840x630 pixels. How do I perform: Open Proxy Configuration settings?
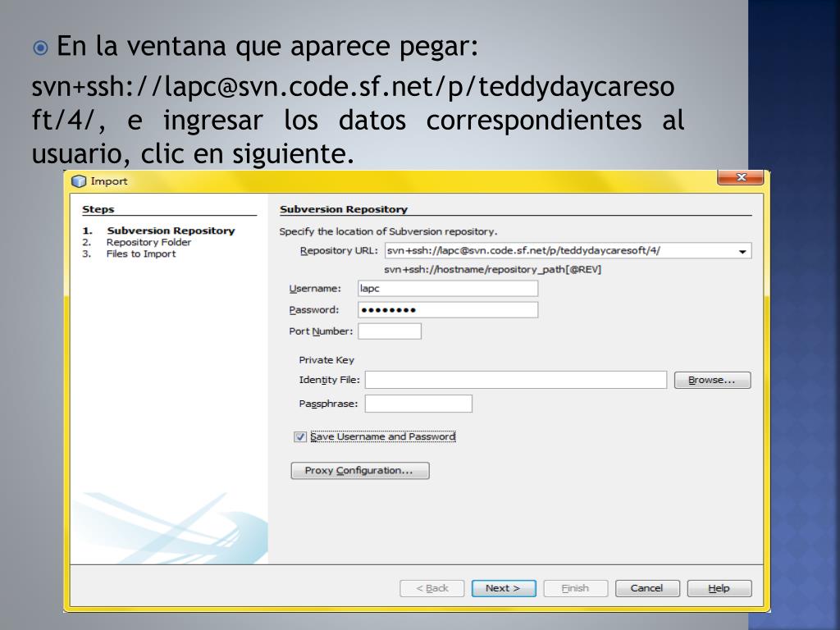359,471
